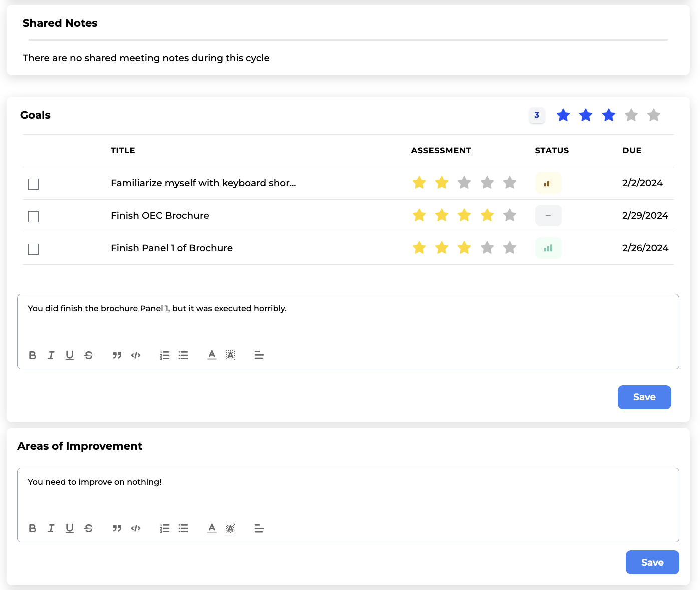Open text alignment options in Goals editor
This screenshot has height=590, width=700.
[259, 355]
